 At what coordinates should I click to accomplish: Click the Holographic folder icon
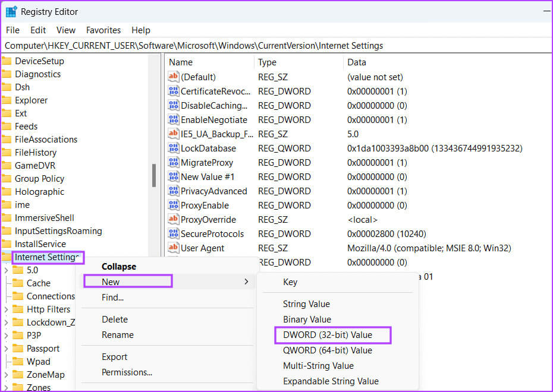[7, 191]
